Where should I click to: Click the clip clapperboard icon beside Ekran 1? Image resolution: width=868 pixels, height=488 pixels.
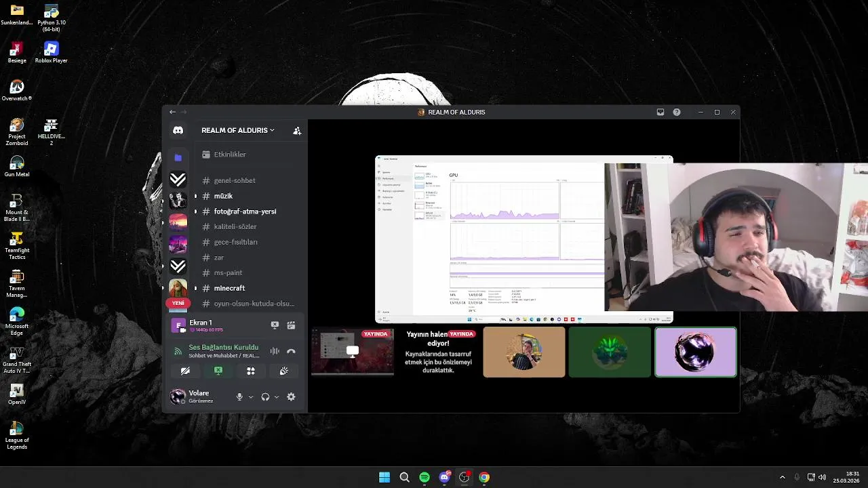point(291,325)
